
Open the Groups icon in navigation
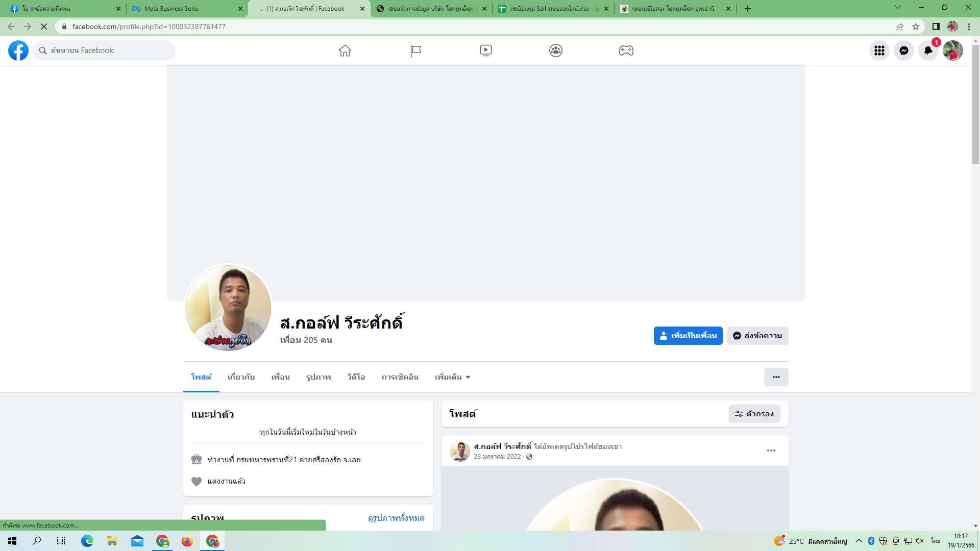click(x=556, y=51)
